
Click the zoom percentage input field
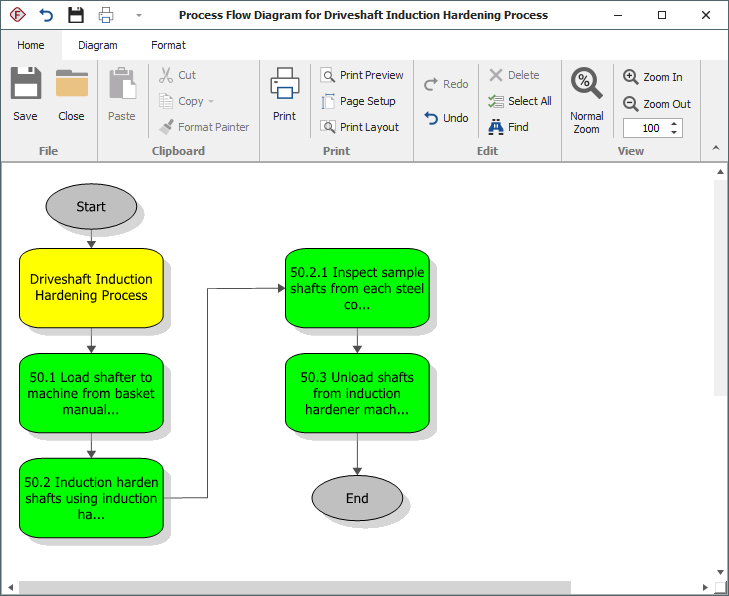[645, 128]
